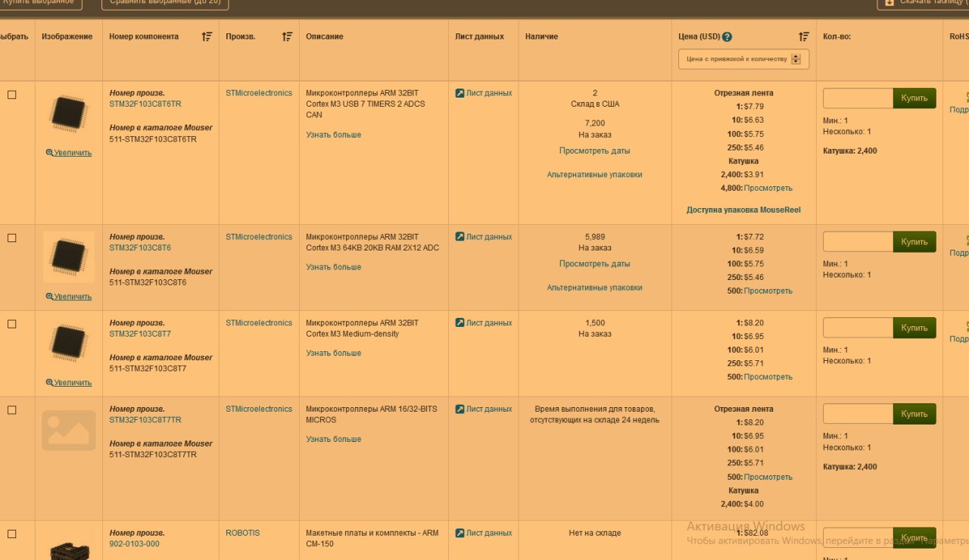Open Альтернативные упаковки for 5,989 stock row
Image resolution: width=969 pixels, height=560 pixels.
594,288
